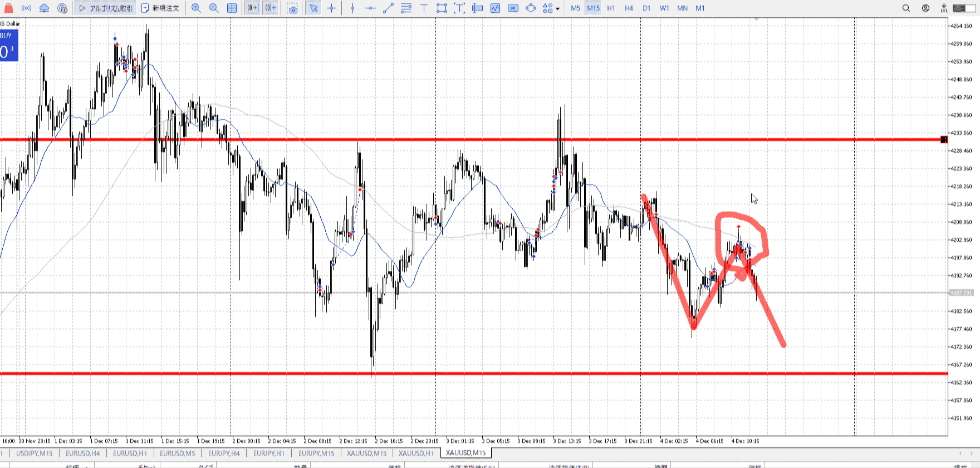
Task: Select the text label tool
Action: (x=424, y=8)
